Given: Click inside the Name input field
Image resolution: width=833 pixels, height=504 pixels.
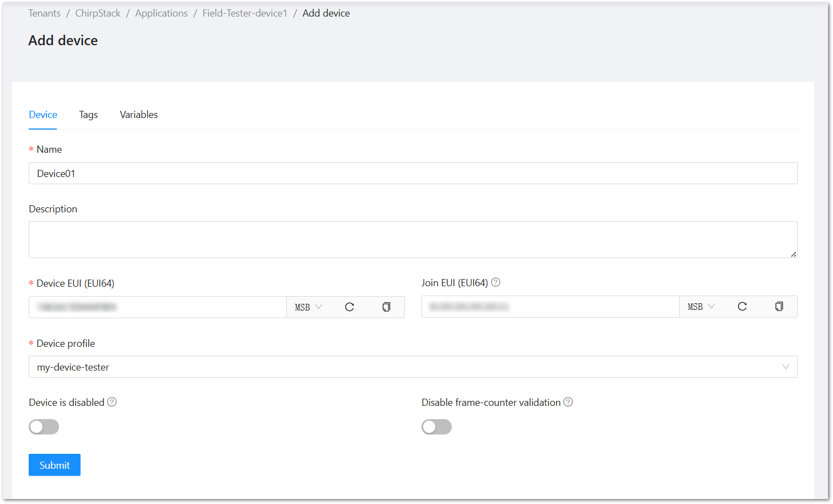Looking at the screenshot, I should pos(413,173).
